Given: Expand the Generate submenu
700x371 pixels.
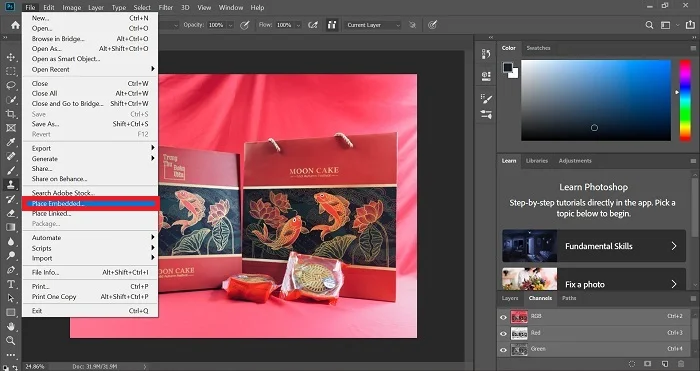Looking at the screenshot, I should pyautogui.click(x=90, y=158).
